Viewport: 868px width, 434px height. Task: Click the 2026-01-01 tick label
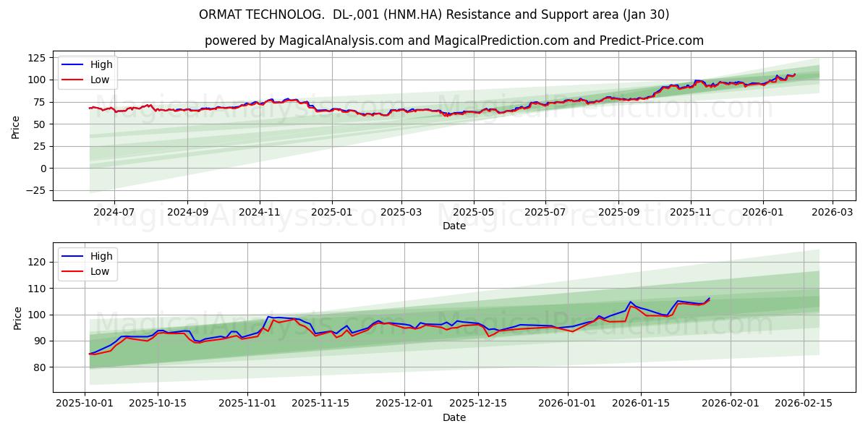pyautogui.click(x=566, y=404)
